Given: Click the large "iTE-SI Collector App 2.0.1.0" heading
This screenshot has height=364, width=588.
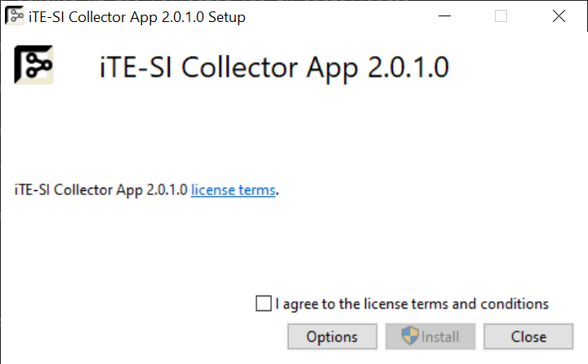Looking at the screenshot, I should coord(274,67).
